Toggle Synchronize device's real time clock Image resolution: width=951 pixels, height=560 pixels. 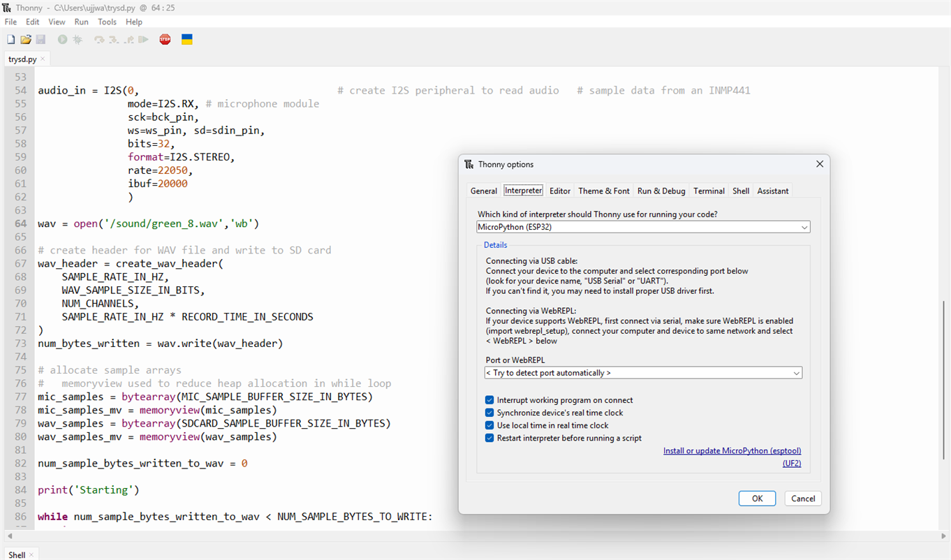pyautogui.click(x=489, y=413)
